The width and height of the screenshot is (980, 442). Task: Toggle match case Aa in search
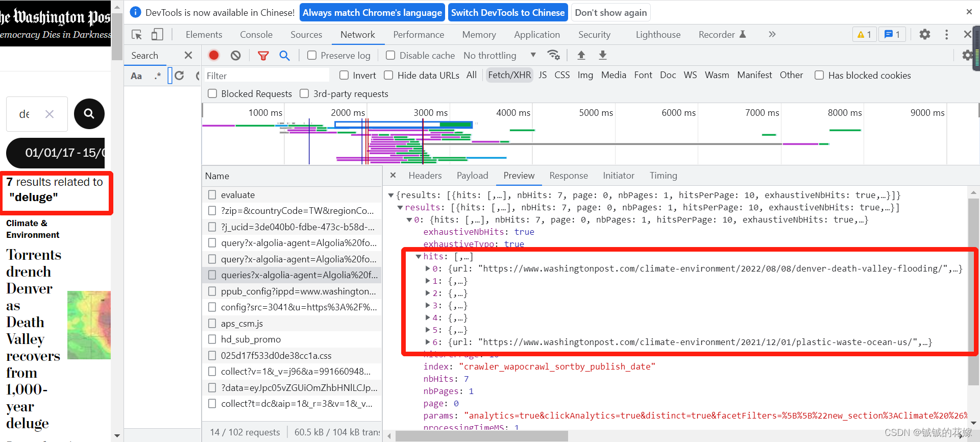tap(136, 76)
